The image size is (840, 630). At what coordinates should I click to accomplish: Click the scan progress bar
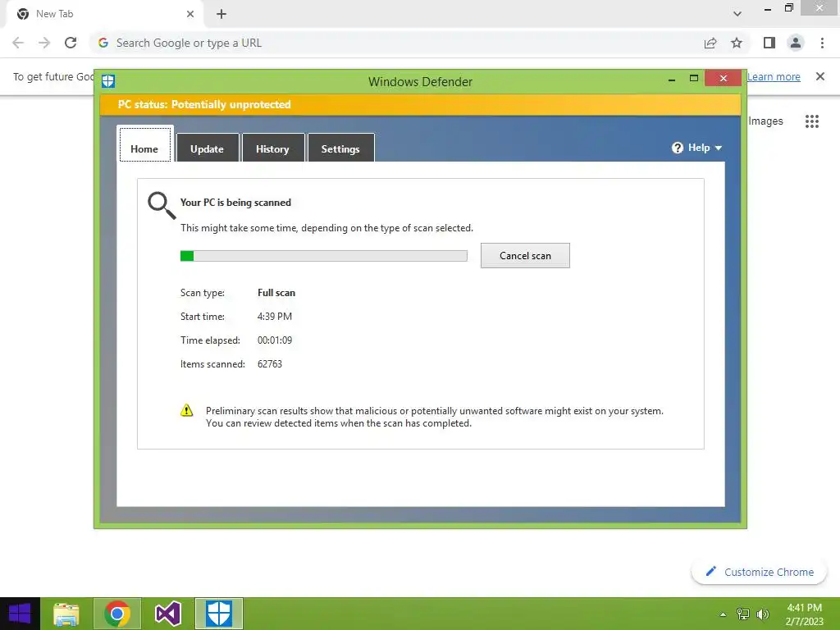coord(323,256)
